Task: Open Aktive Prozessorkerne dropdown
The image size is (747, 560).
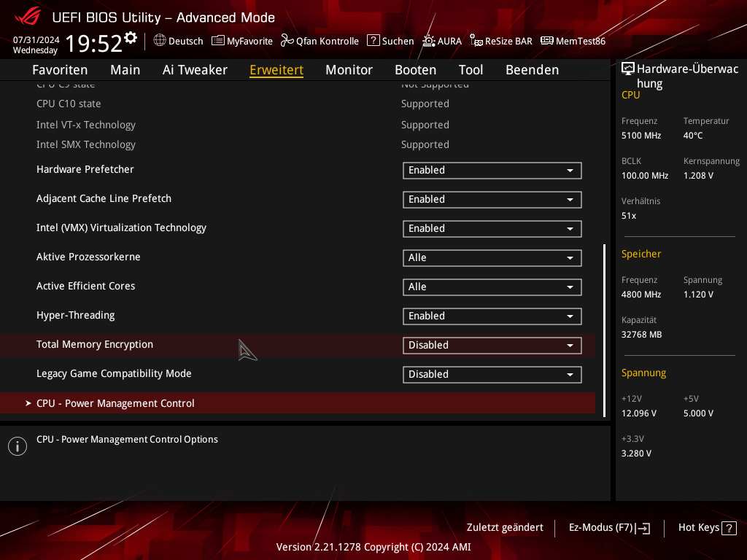Action: (492, 258)
